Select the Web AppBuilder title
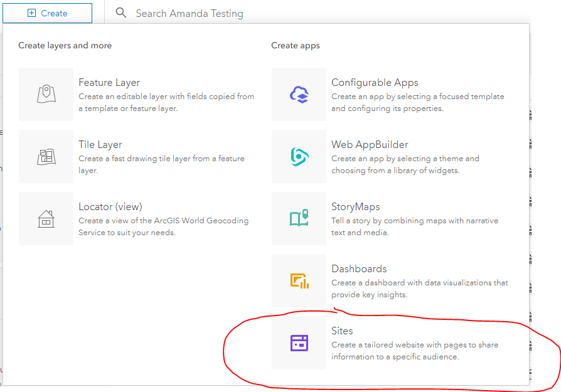 pyautogui.click(x=370, y=144)
